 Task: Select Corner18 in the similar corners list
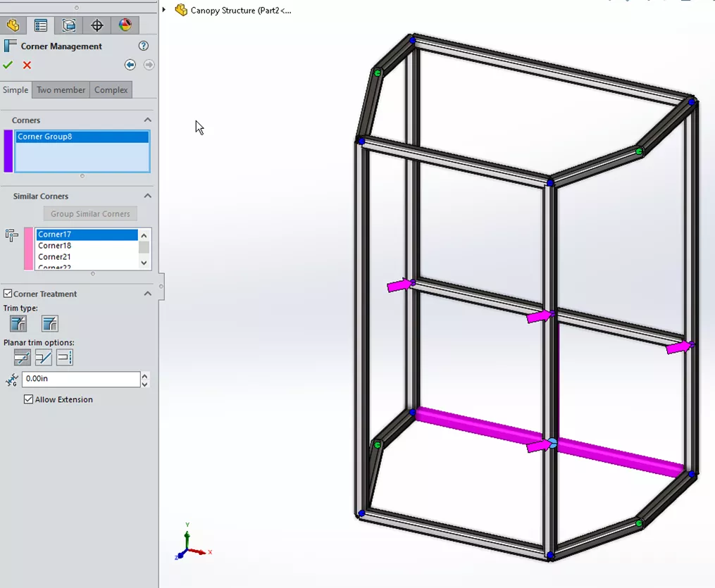[55, 246]
